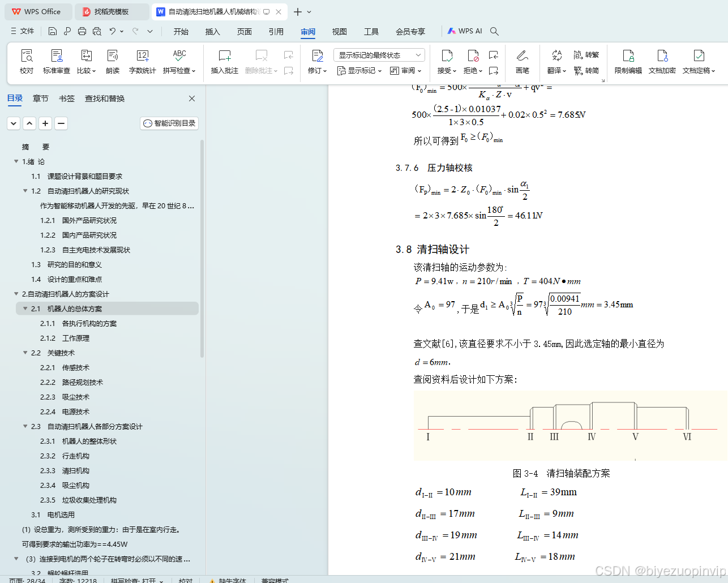Screen dimensions: 728x583
Task: Collapse 2.自动清扫机器人的方案设计 section
Action: pos(16,294)
